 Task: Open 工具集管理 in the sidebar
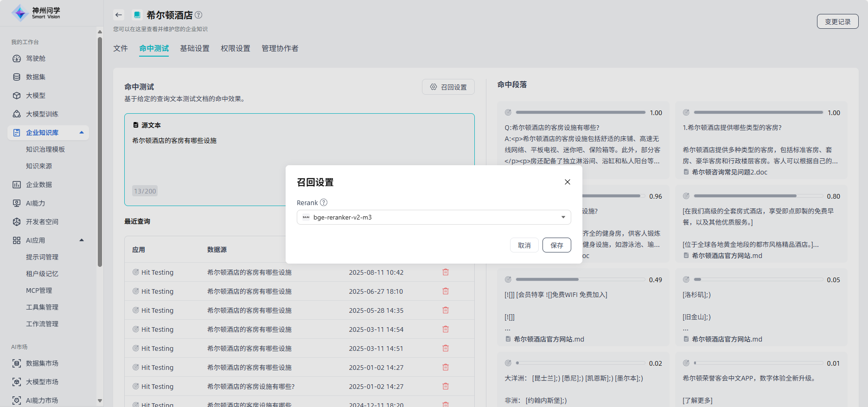(42, 307)
